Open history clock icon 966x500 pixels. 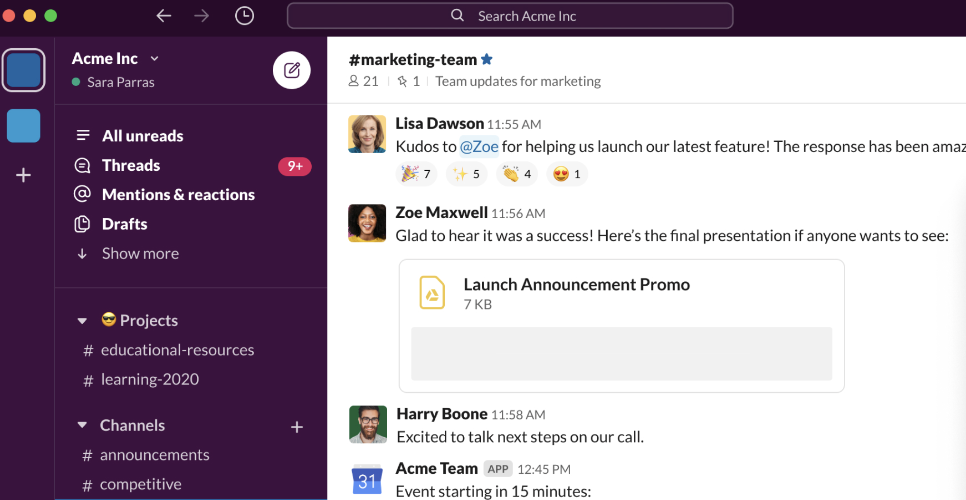pos(245,16)
